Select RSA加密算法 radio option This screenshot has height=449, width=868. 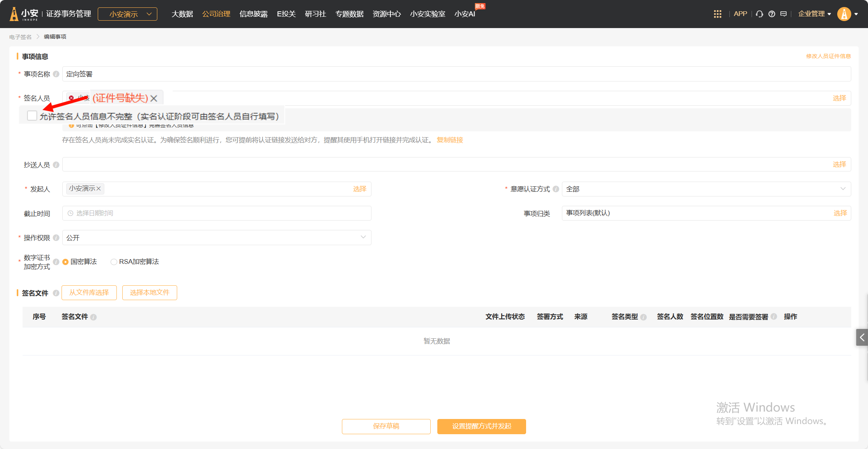click(114, 262)
